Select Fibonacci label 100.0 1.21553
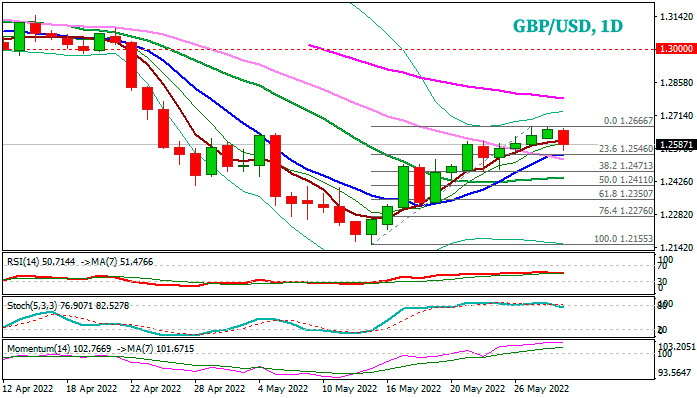 click(624, 239)
